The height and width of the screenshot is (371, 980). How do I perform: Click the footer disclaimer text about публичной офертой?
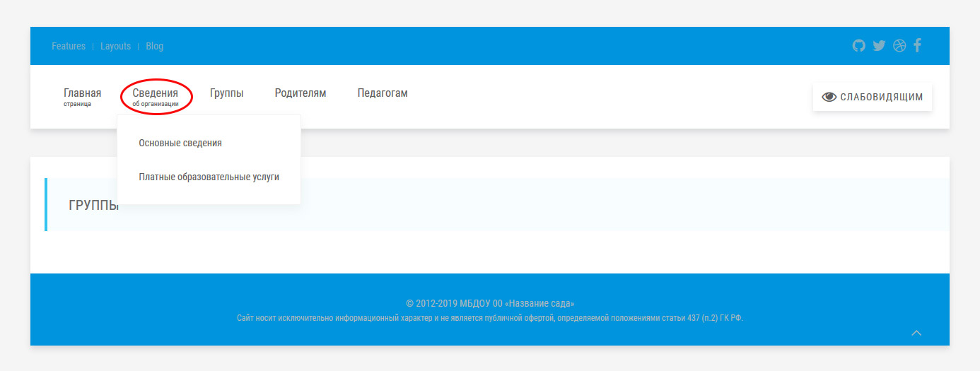(x=490, y=318)
